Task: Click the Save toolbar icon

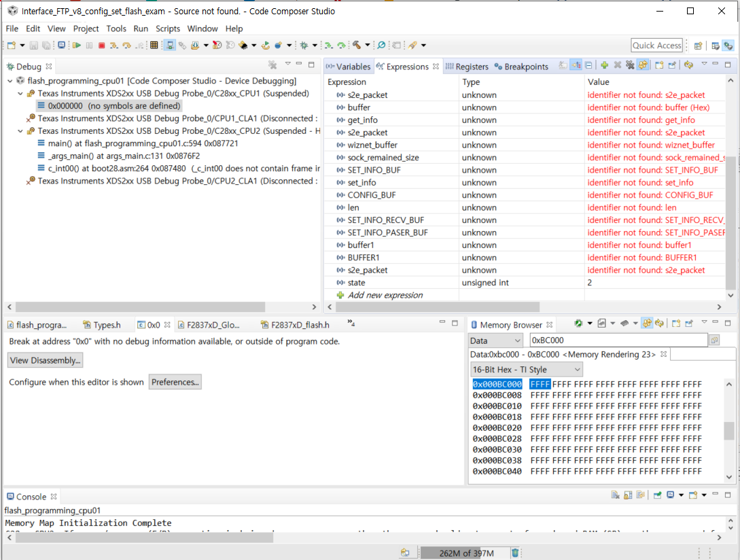Action: tap(34, 46)
